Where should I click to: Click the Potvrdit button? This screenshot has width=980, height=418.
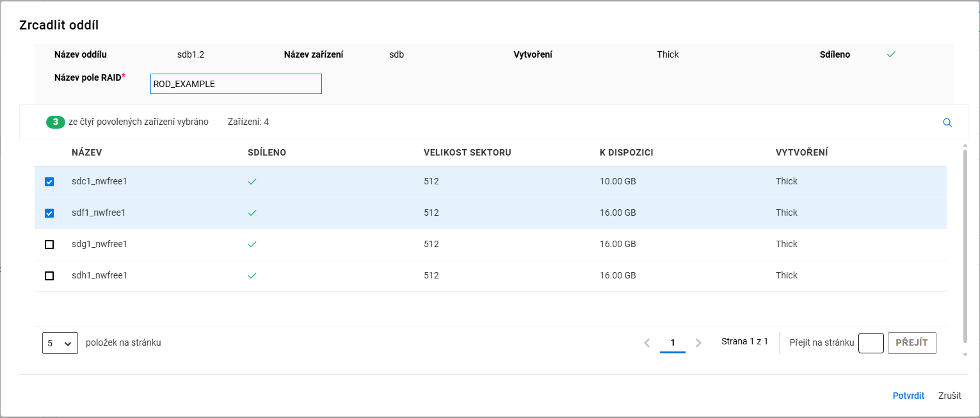[908, 396]
